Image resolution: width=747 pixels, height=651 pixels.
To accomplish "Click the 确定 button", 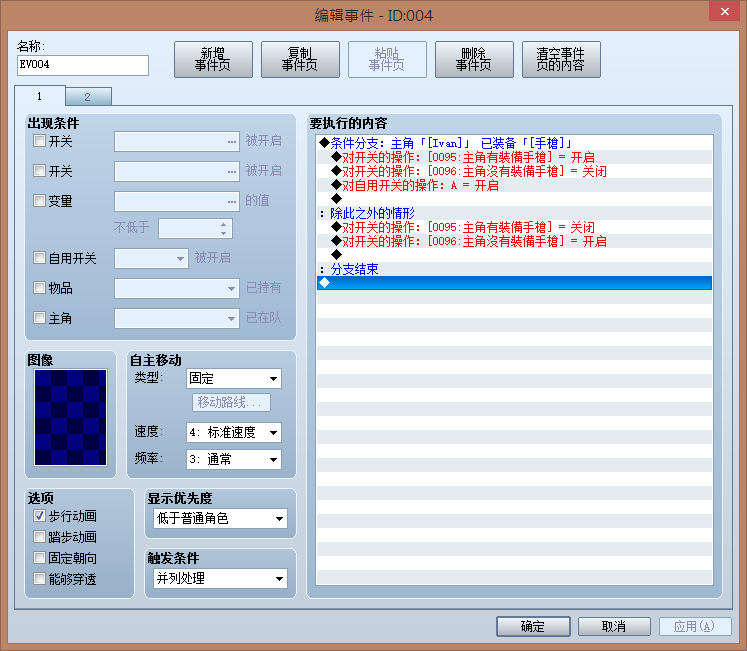I will coord(533,626).
